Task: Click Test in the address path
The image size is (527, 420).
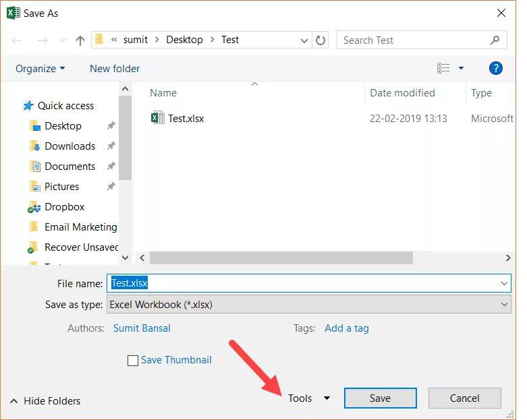Action: tap(230, 40)
